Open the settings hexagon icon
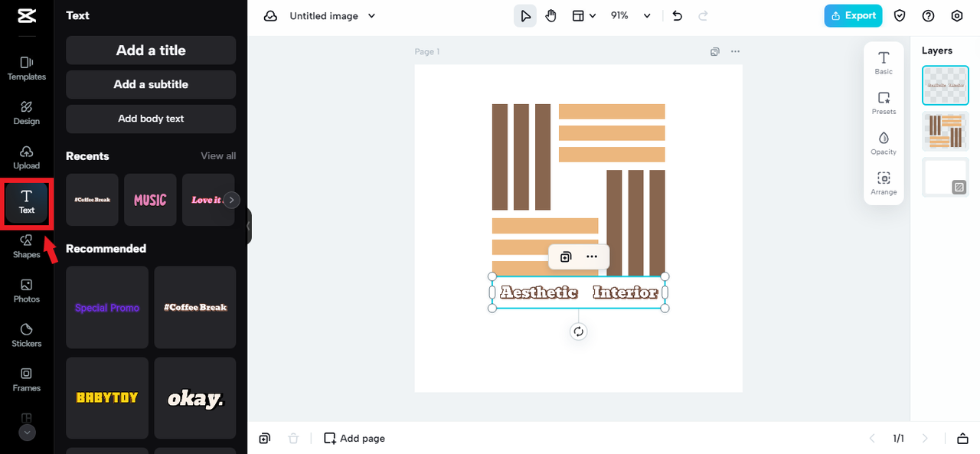The height and width of the screenshot is (454, 980). pos(957,16)
